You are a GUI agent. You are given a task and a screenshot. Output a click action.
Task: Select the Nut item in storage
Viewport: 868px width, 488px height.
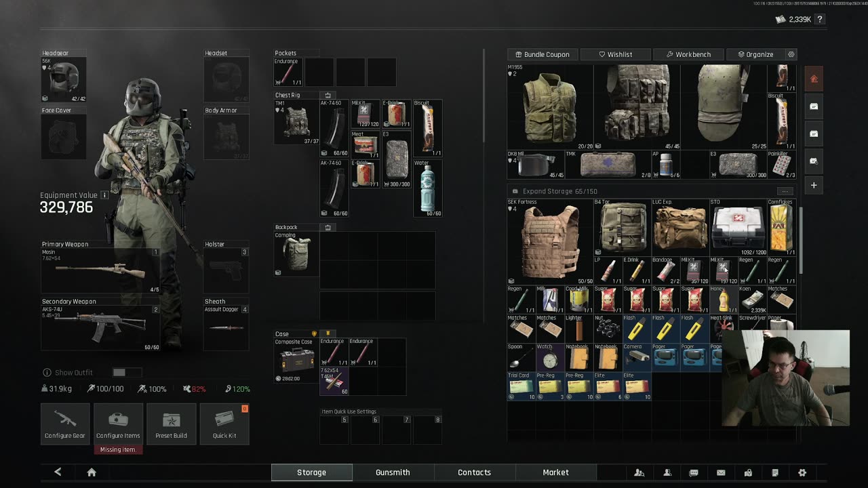click(x=608, y=328)
